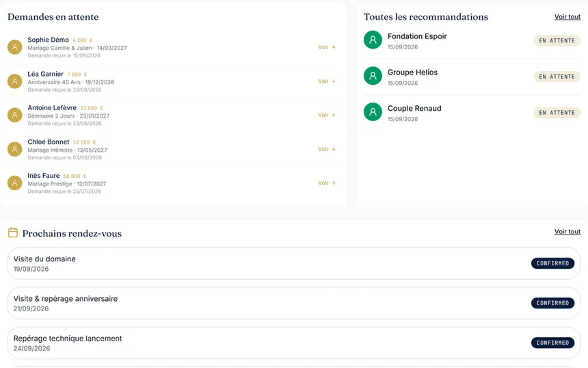Select the Inès Faure name
The width and height of the screenshot is (588, 368).
44,176
